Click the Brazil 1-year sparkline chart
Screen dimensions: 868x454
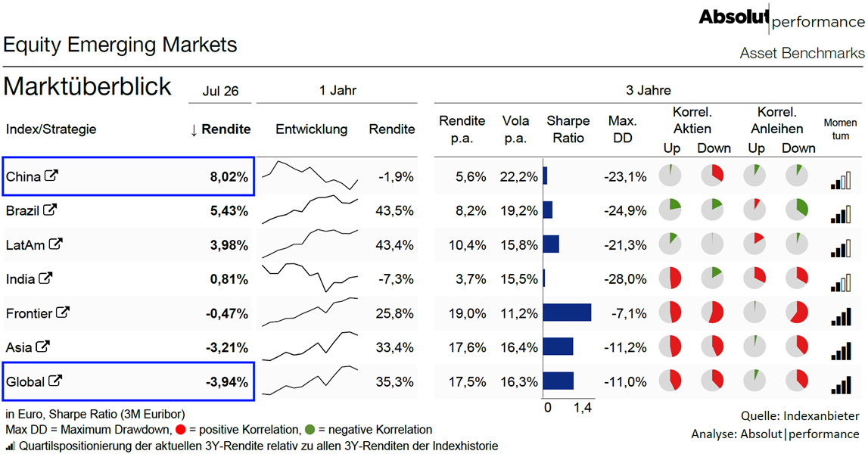tap(310, 210)
